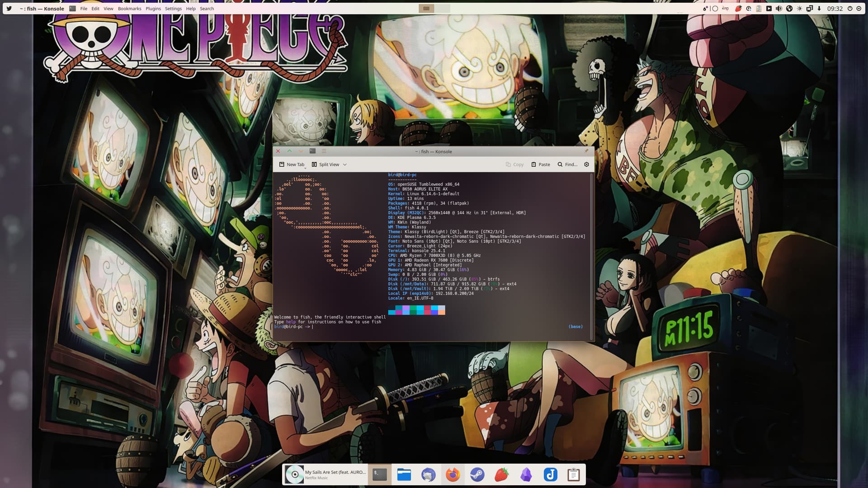Click the pink-red color block in fastfetch output

click(x=427, y=310)
